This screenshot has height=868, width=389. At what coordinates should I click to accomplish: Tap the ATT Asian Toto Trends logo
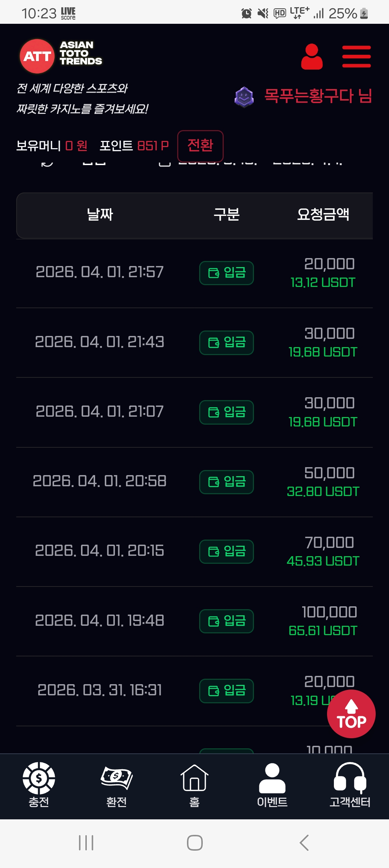(x=61, y=56)
